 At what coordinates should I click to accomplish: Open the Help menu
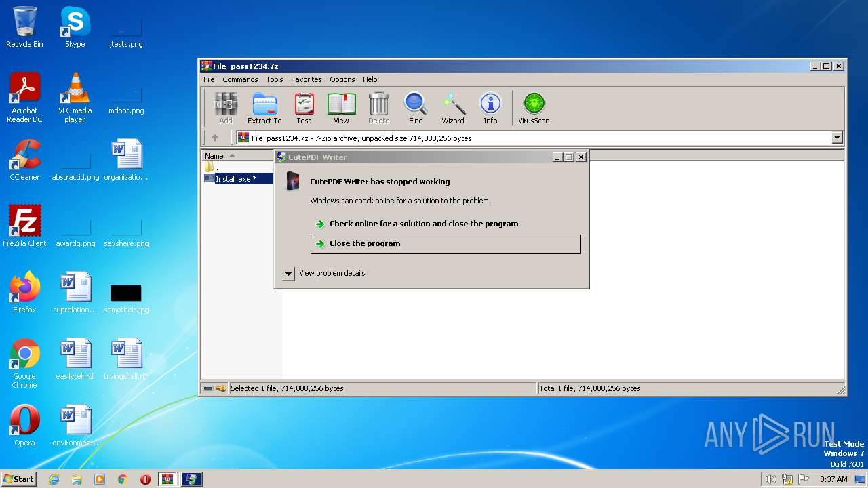click(x=370, y=79)
